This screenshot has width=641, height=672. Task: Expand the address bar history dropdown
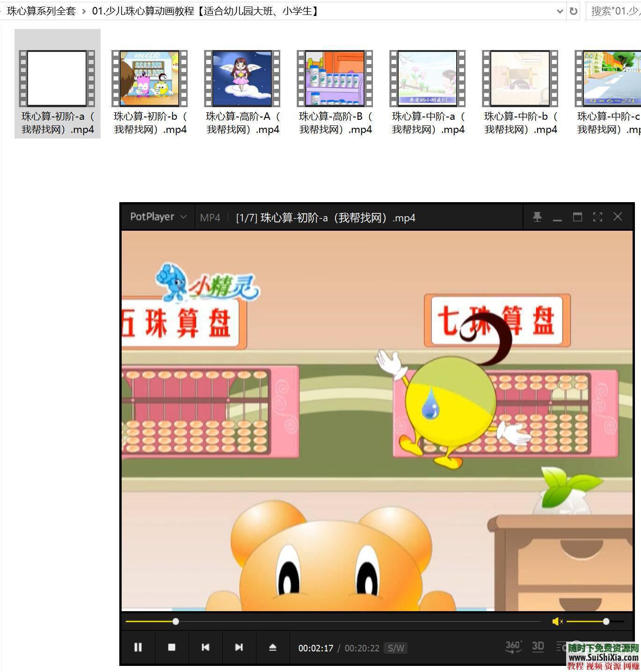[560, 10]
